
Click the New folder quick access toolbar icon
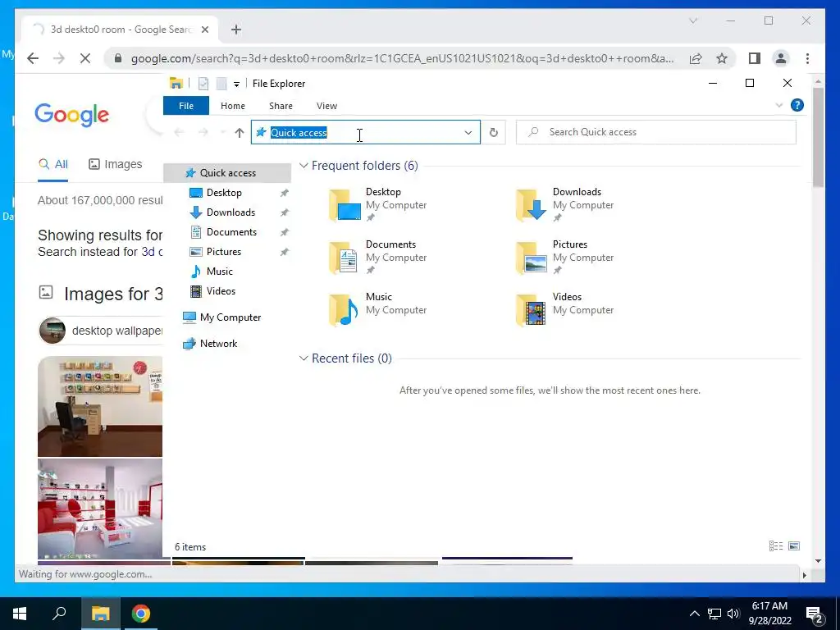221,84
